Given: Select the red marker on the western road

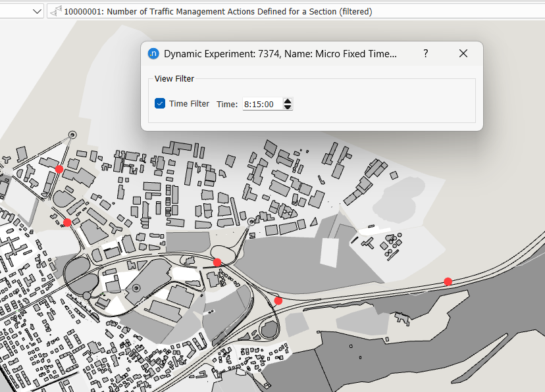Looking at the screenshot, I should pos(66,222).
